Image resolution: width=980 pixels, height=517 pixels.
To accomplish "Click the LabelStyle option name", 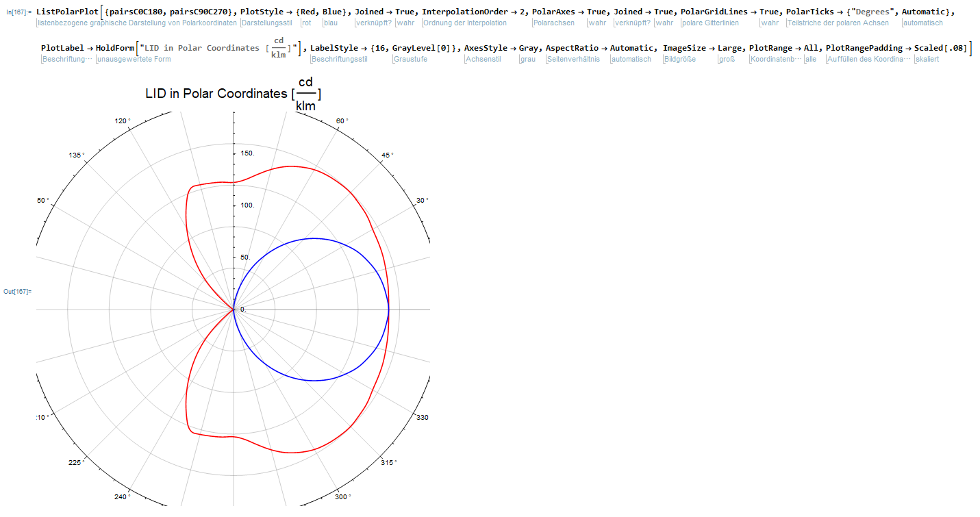I will point(334,48).
